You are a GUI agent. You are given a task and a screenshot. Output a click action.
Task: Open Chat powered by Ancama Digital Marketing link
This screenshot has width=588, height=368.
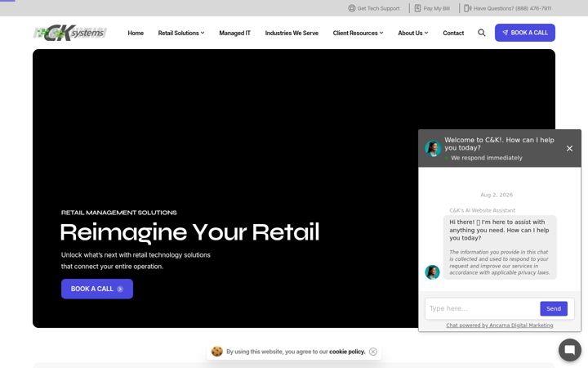pos(500,325)
